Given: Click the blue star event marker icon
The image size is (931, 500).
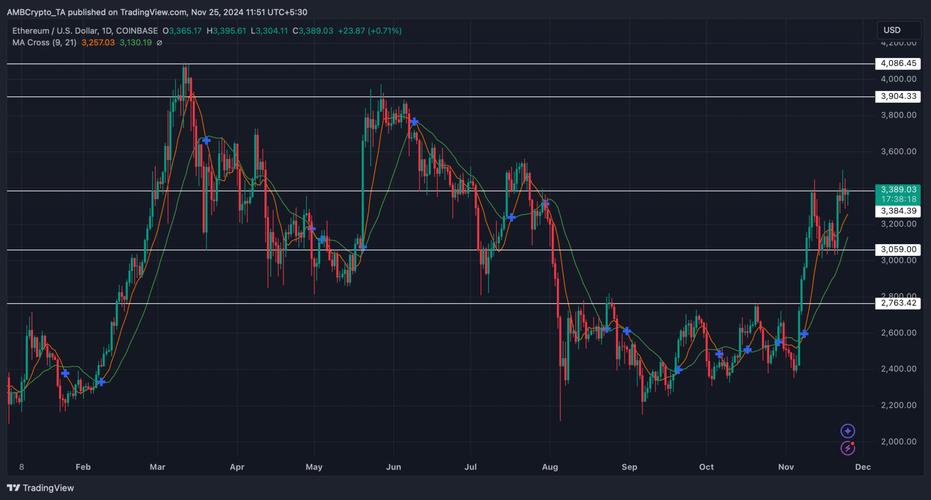Looking at the screenshot, I should (x=847, y=431).
